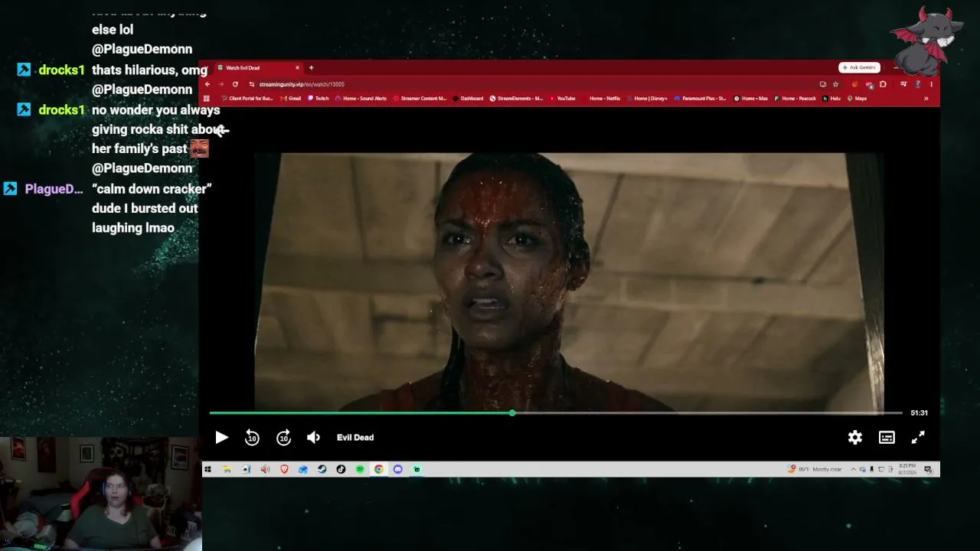This screenshot has width=980, height=551.
Task: Open the StreamElements bookmark
Action: coord(517,99)
